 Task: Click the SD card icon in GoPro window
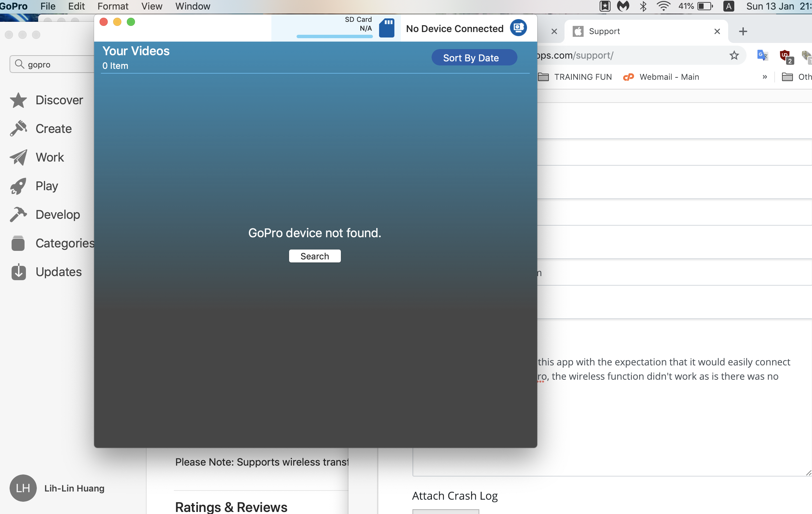(387, 28)
